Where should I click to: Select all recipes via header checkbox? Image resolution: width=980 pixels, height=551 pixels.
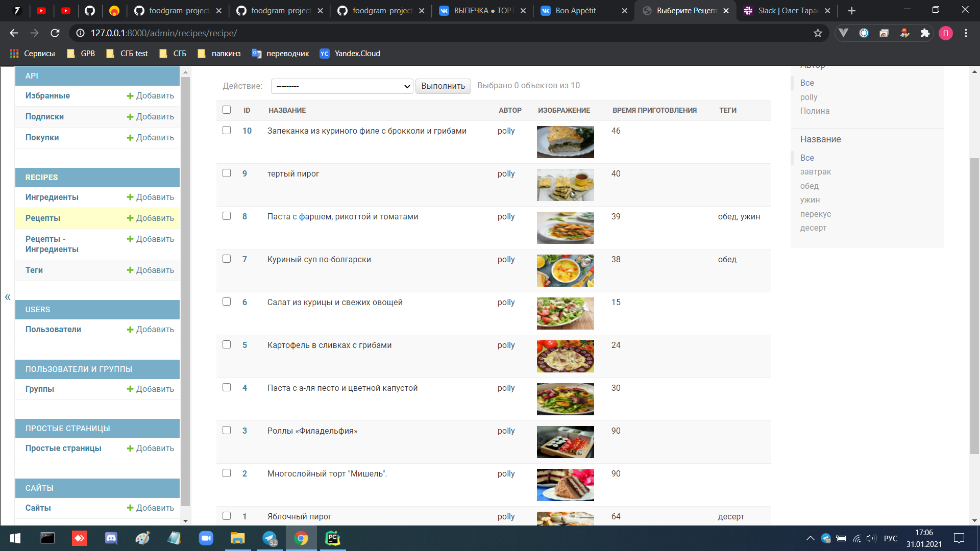pyautogui.click(x=227, y=110)
